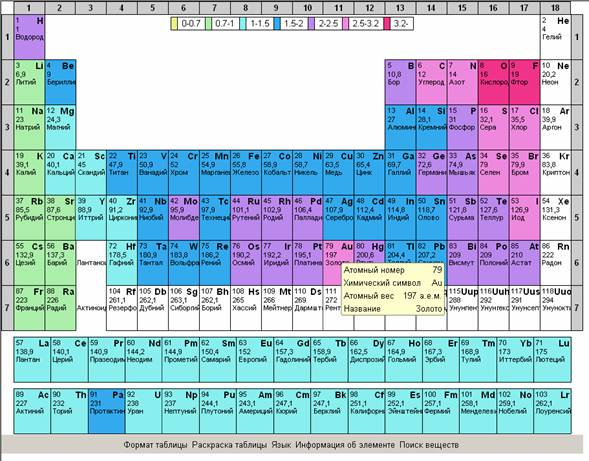Viewport: 589px width, 461px height.
Task: Click the left period 4 row header
Action: click(7, 172)
